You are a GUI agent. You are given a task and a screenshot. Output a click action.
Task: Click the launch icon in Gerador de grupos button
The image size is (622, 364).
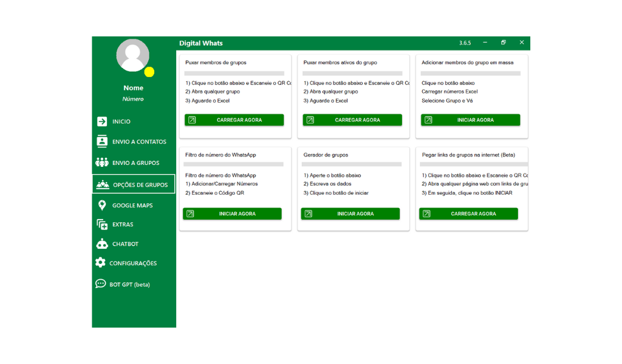point(309,214)
